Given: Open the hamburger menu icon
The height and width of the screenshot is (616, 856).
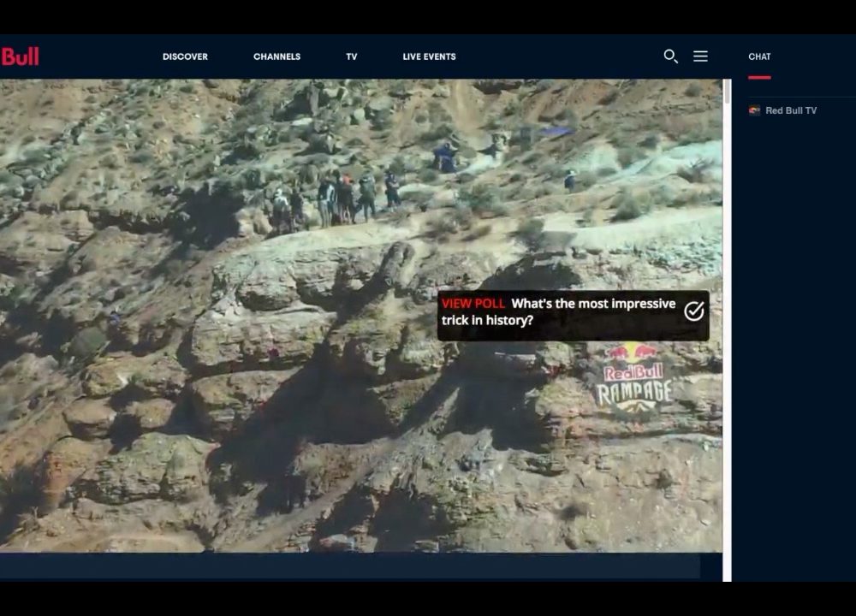Looking at the screenshot, I should (700, 56).
